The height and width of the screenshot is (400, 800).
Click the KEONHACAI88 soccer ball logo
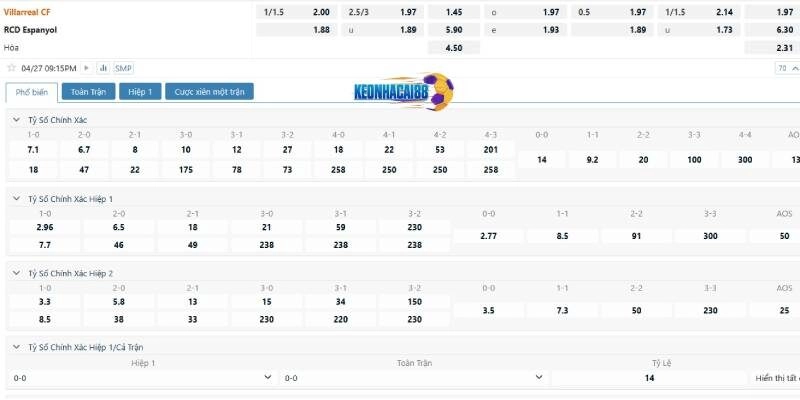click(404, 91)
